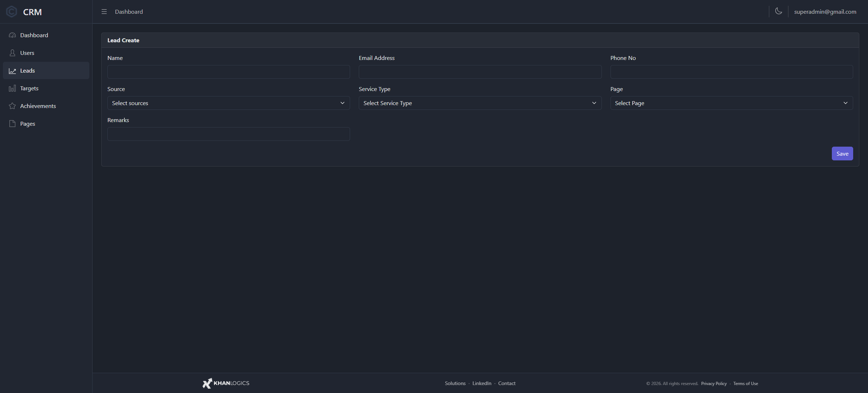This screenshot has height=393, width=868.
Task: Open the LinkedIn footer link
Action: tap(481, 384)
